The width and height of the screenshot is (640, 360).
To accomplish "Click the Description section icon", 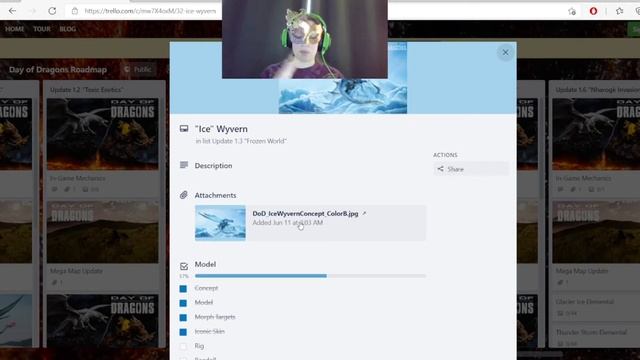I will pos(184,165).
